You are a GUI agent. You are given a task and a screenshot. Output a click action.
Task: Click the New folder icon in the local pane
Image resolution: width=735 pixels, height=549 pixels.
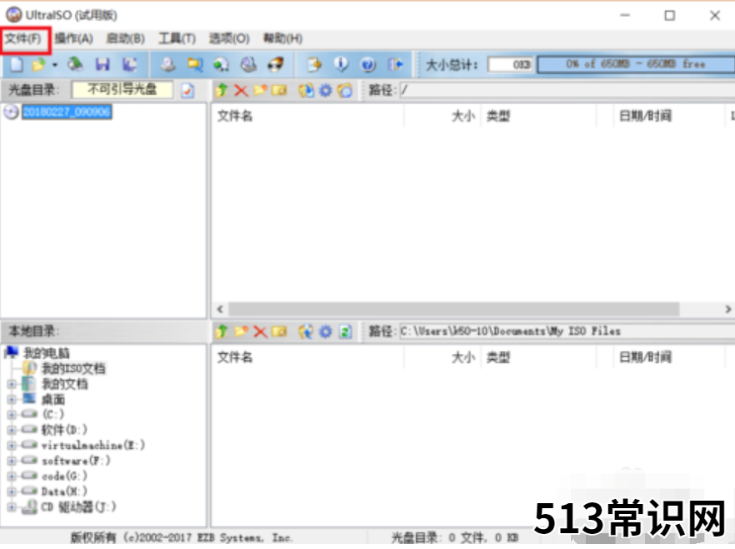pyautogui.click(x=241, y=331)
